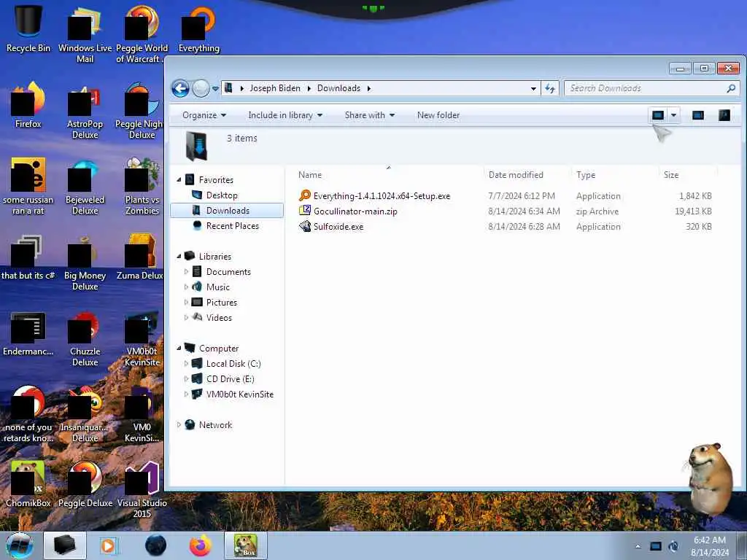The width and height of the screenshot is (747, 560).
Task: Open the view options dropdown arrow
Action: 673,115
